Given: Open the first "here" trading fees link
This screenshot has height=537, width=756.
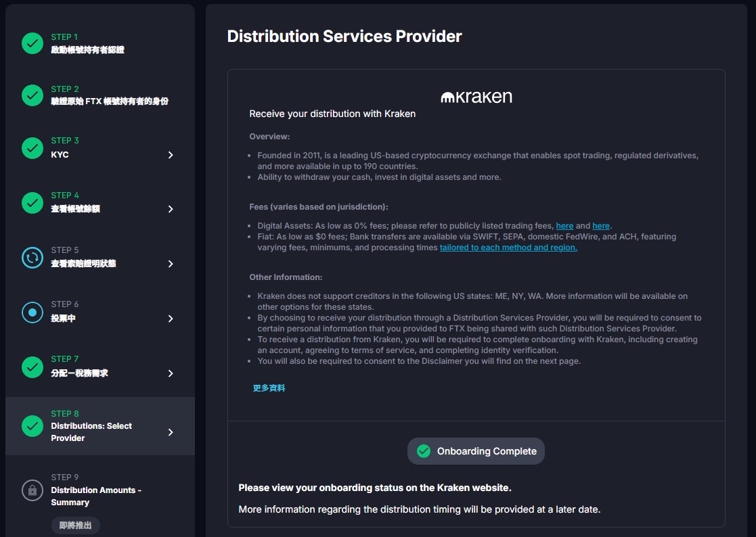Looking at the screenshot, I should click(x=564, y=226).
